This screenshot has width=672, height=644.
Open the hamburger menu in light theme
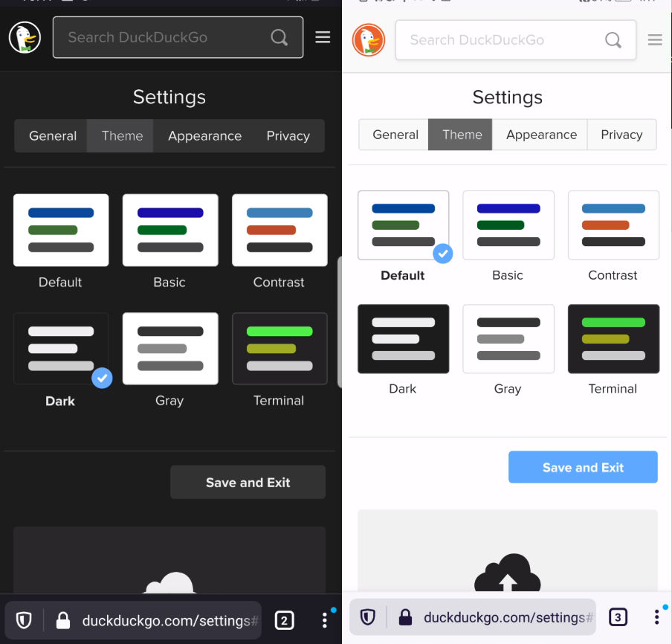[x=654, y=40]
